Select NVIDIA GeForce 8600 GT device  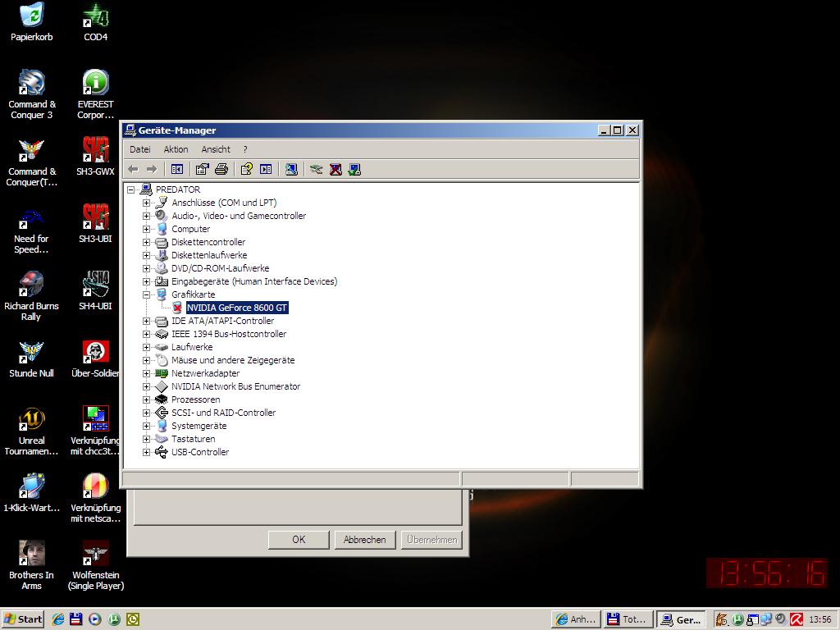(237, 308)
